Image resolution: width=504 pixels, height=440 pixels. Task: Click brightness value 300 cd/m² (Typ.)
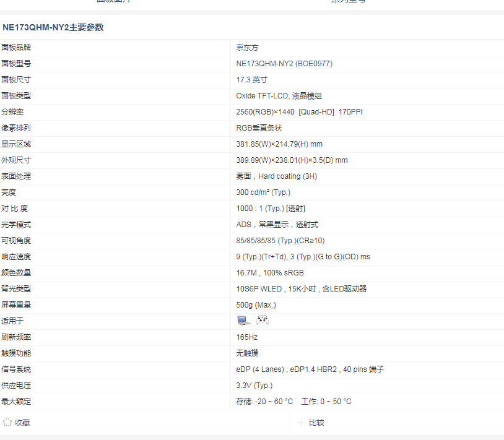pos(263,192)
